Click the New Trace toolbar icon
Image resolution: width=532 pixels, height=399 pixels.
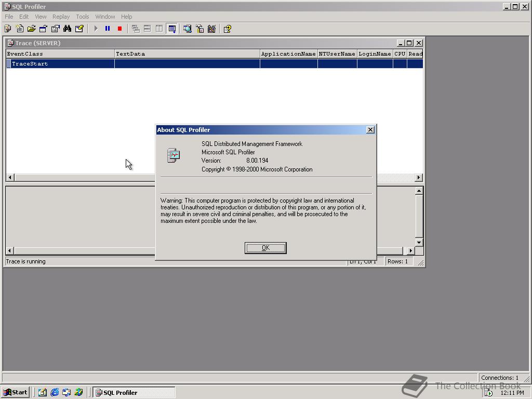click(x=8, y=29)
